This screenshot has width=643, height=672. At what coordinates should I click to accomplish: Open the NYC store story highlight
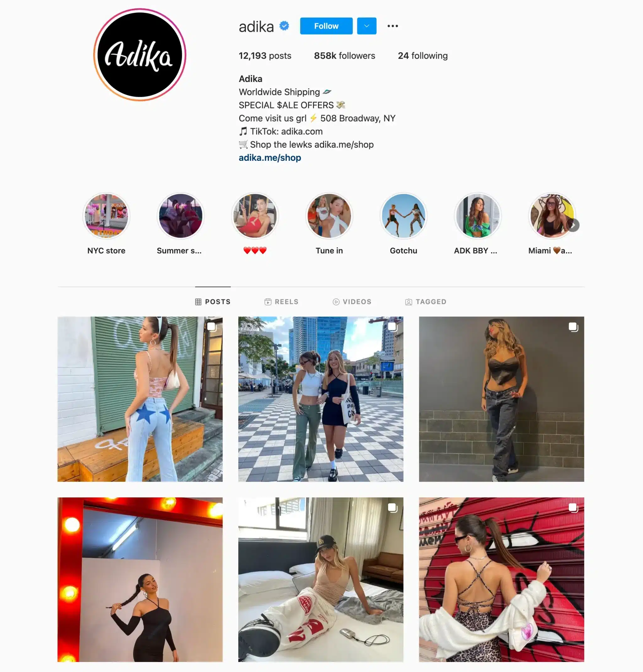tap(106, 216)
